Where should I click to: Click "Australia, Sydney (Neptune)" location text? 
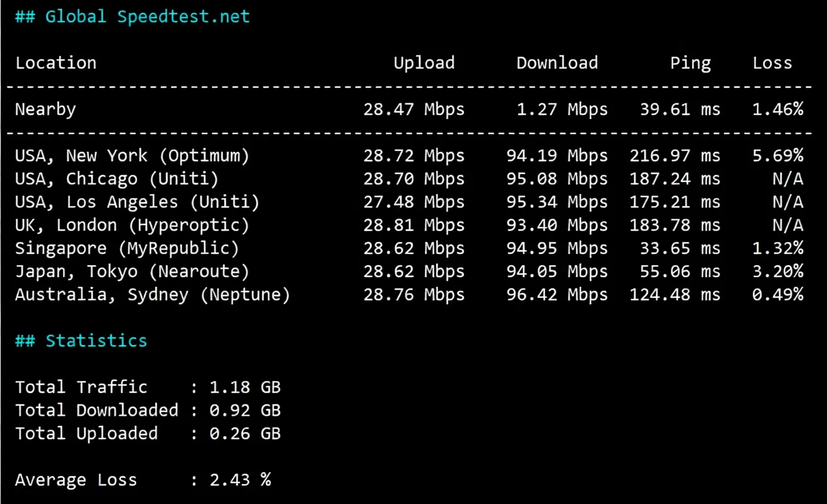pos(153,295)
